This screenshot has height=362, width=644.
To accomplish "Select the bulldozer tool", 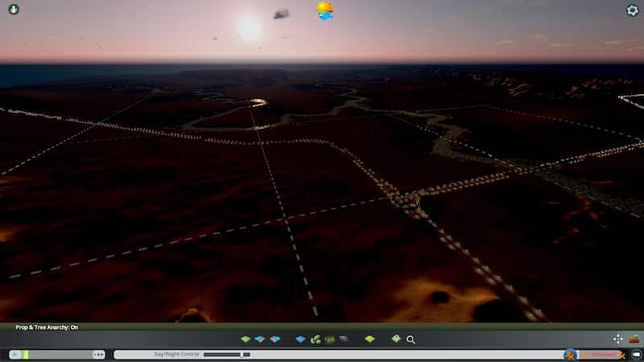I will (x=634, y=339).
